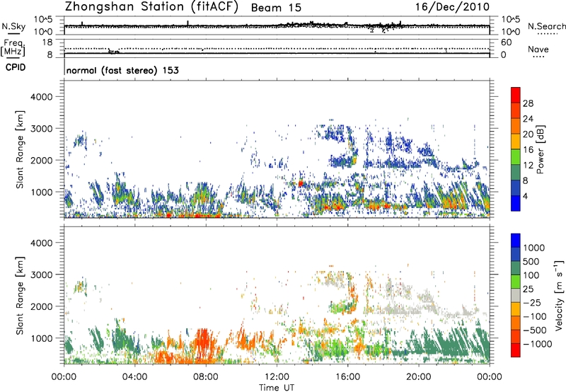This screenshot has width=566, height=392.
Task: Click the 20:00 time tick label
Action: [419, 377]
